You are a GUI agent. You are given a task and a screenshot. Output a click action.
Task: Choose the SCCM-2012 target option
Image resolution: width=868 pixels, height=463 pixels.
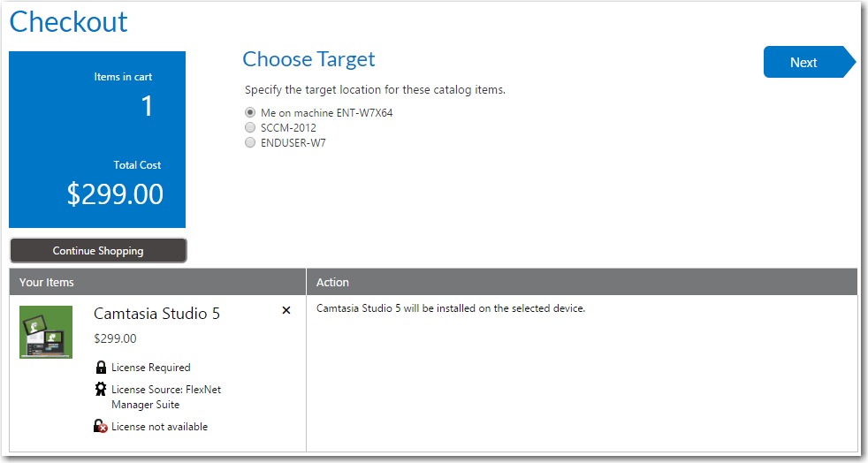250,128
